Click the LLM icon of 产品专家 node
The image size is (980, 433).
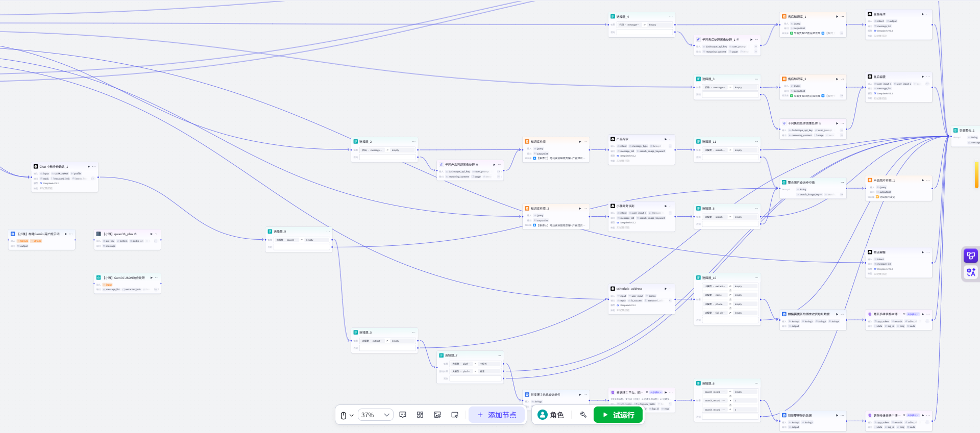coord(612,139)
